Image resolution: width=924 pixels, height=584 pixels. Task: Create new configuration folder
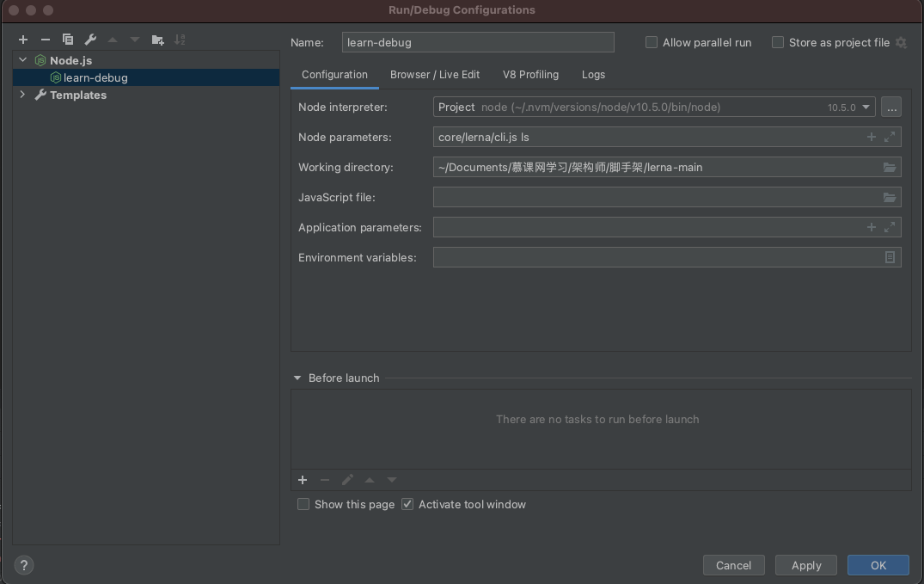coord(157,40)
